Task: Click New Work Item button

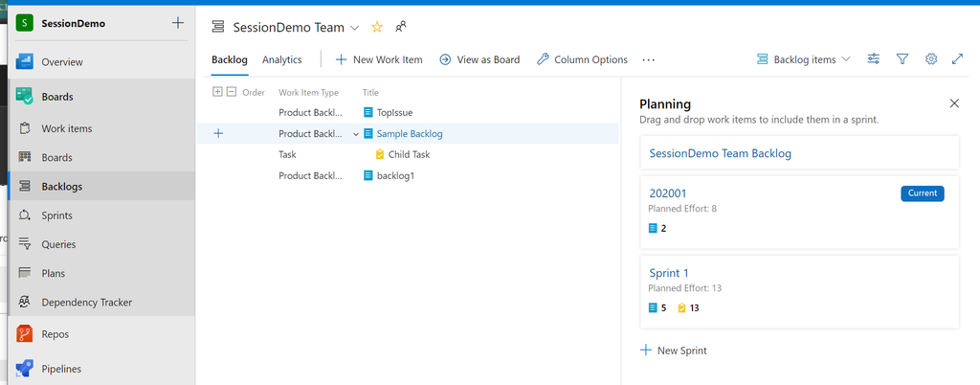Action: click(379, 60)
